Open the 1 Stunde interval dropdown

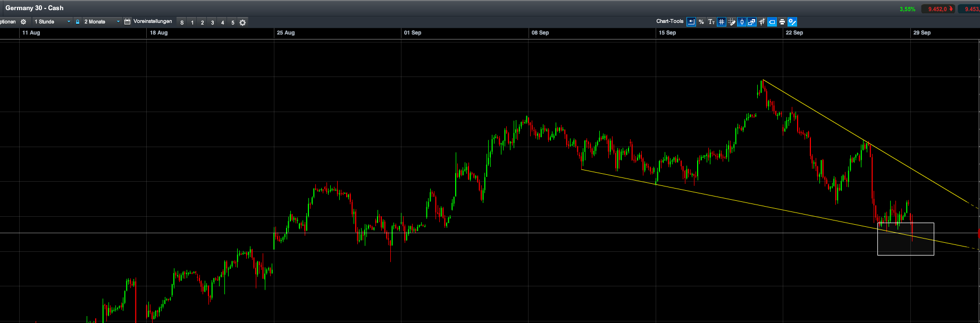[52, 22]
